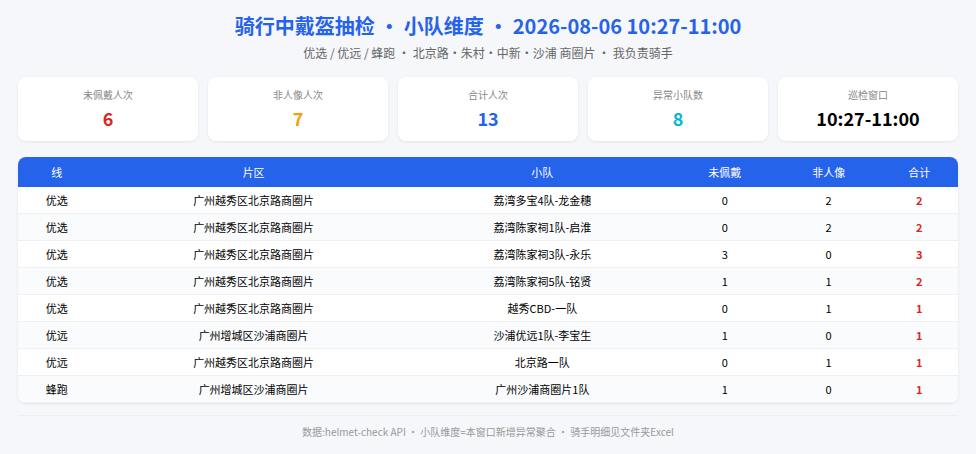This screenshot has width=976, height=454.
Task: Click the page title 骑行中戴盔抽检 · 小队维度
Action: (x=359, y=27)
